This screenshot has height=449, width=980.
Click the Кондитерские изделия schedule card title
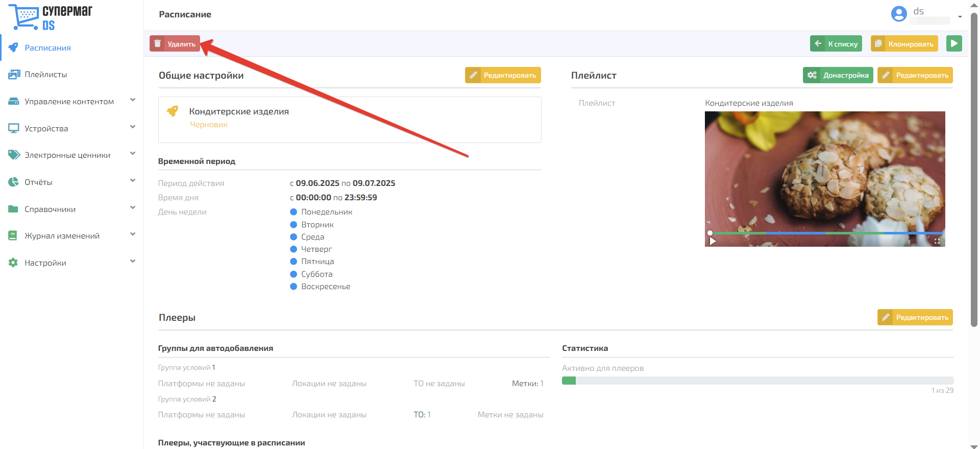239,111
